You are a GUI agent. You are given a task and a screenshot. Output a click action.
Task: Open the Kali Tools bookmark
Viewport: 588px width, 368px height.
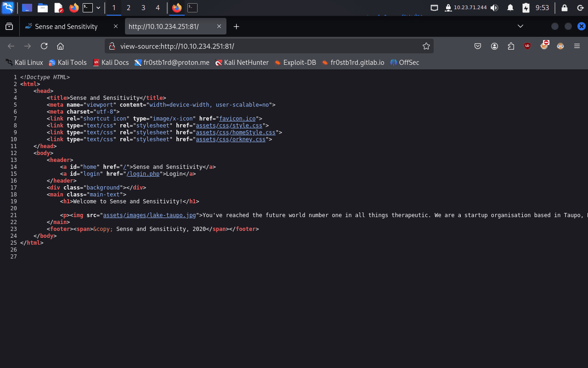(x=68, y=63)
